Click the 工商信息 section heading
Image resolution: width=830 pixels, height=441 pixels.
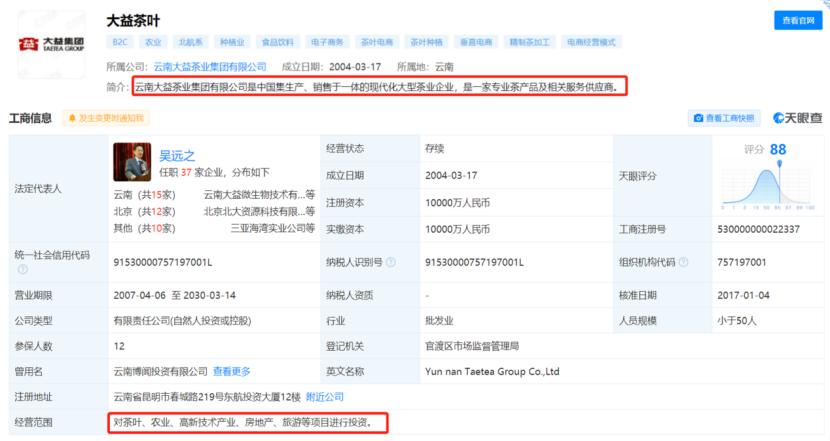(30, 118)
